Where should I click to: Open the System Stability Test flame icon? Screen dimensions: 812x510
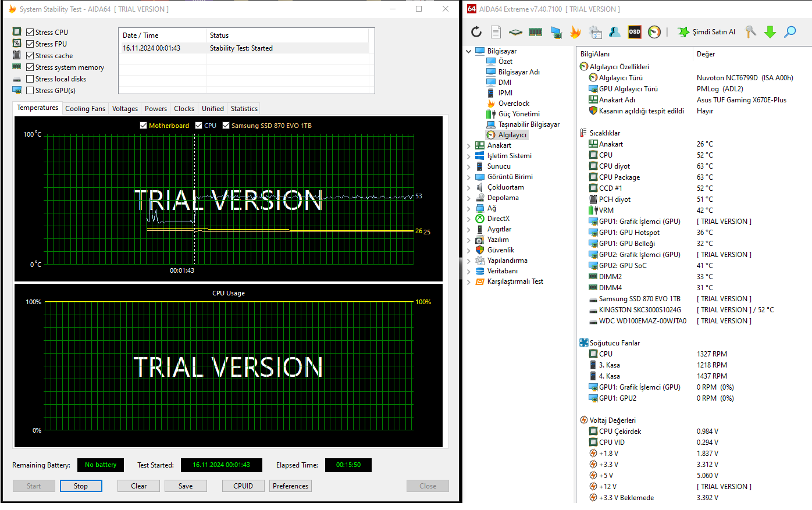(x=575, y=32)
